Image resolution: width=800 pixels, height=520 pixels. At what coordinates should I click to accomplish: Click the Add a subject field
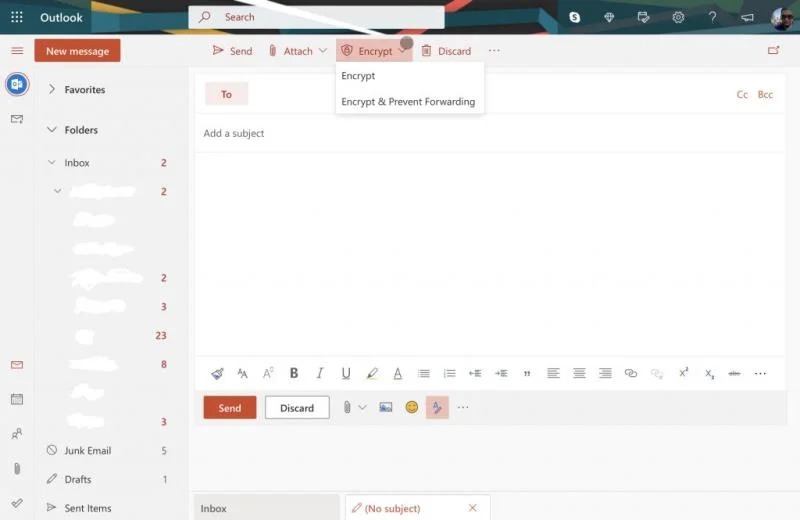click(490, 133)
